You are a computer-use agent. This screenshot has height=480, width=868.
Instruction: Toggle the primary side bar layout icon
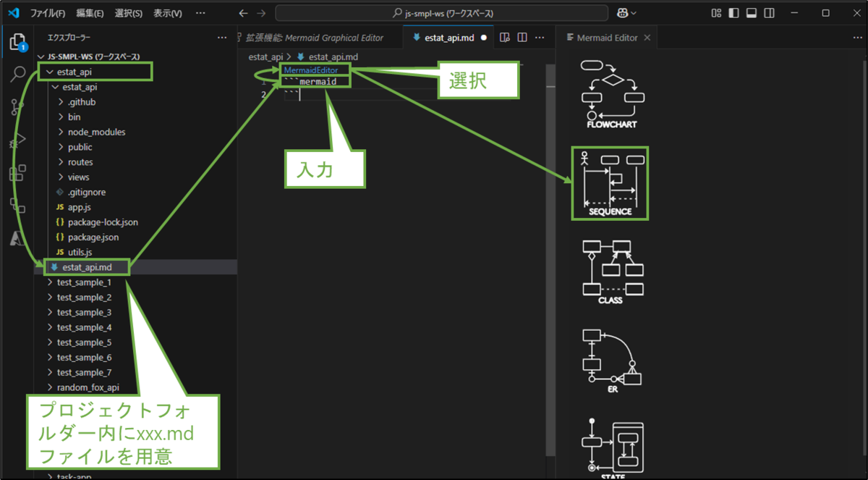733,13
